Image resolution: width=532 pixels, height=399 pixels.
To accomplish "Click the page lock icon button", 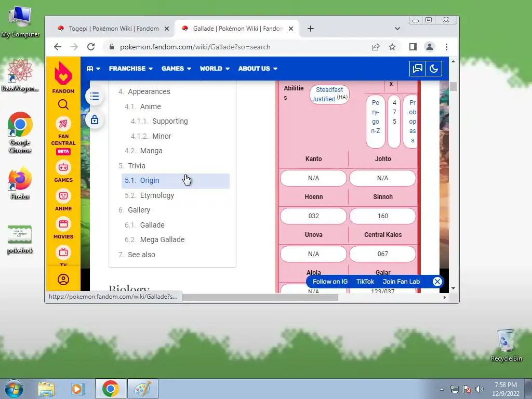I will pos(95,120).
